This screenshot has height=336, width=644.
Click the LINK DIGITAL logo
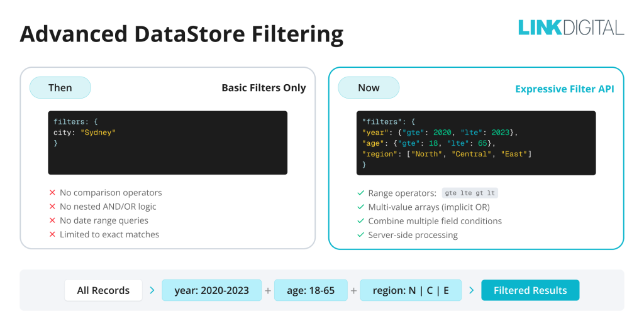click(x=571, y=28)
